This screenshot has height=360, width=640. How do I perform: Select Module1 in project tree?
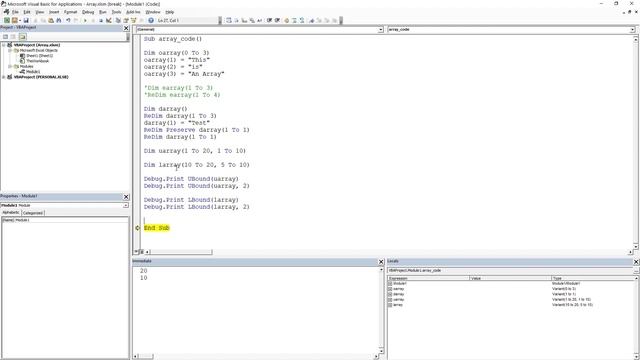[x=33, y=72]
